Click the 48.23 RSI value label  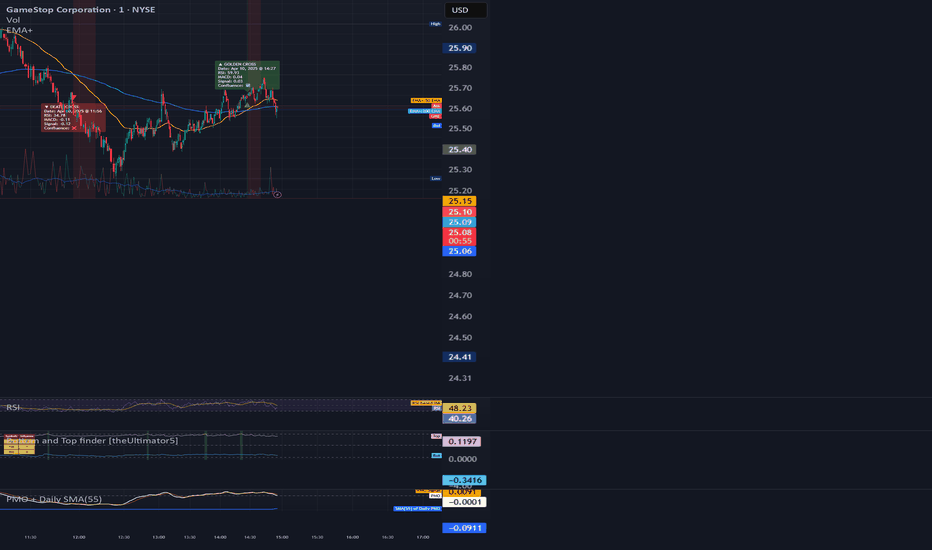[x=459, y=408]
